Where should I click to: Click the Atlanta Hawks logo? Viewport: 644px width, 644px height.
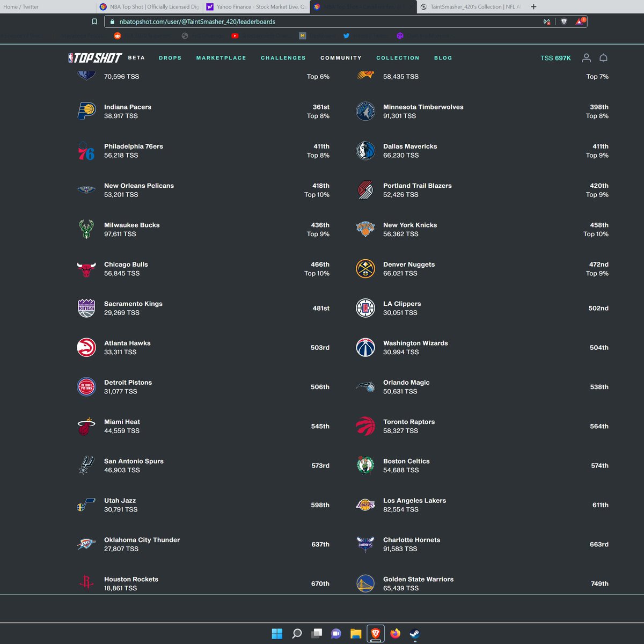86,347
